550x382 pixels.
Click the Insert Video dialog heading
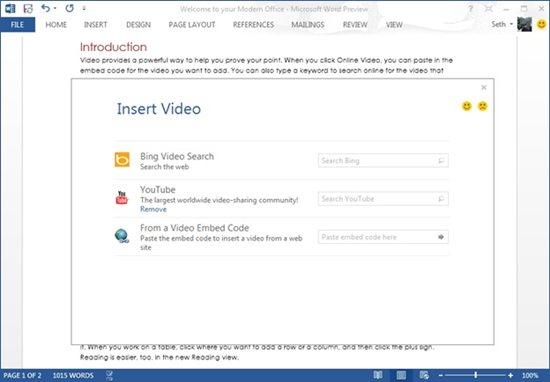pyautogui.click(x=159, y=109)
